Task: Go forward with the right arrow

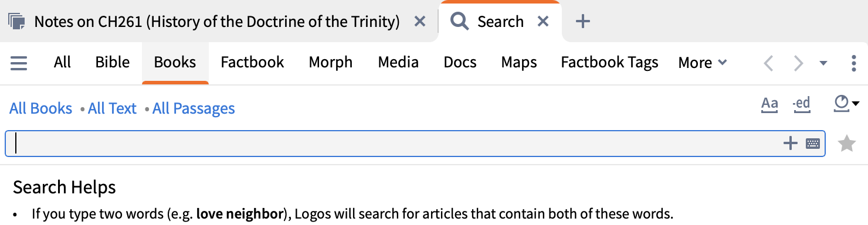Action: point(798,63)
